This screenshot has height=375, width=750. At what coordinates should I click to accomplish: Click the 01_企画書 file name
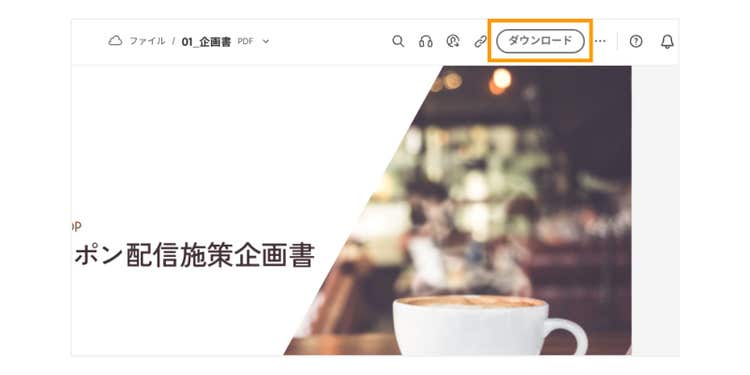(x=206, y=42)
